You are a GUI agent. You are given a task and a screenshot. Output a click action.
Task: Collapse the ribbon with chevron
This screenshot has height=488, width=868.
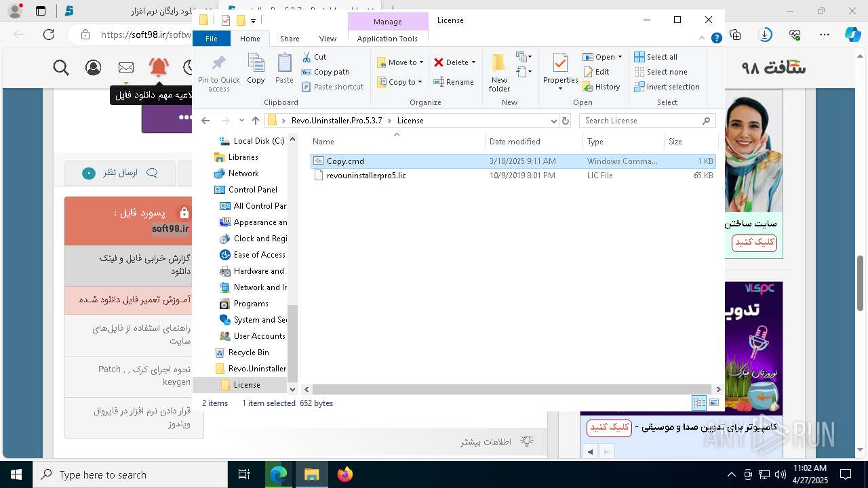pyautogui.click(x=702, y=39)
